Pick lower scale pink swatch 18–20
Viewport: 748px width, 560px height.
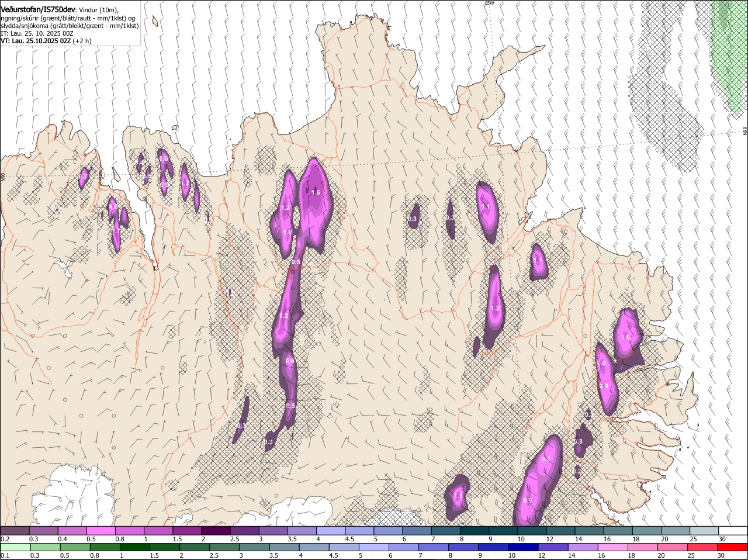[x=642, y=548]
